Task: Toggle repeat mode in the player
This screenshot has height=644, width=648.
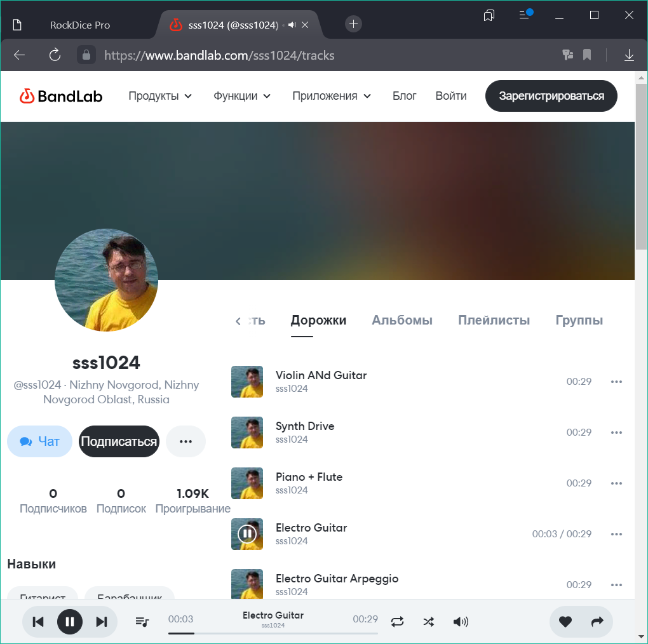Action: coord(397,622)
